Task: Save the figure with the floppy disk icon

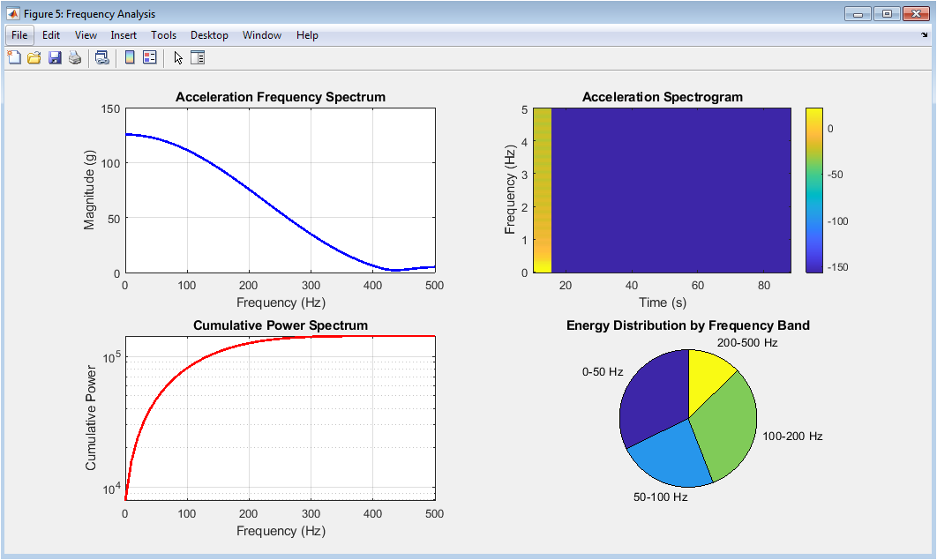Action: pyautogui.click(x=55, y=58)
